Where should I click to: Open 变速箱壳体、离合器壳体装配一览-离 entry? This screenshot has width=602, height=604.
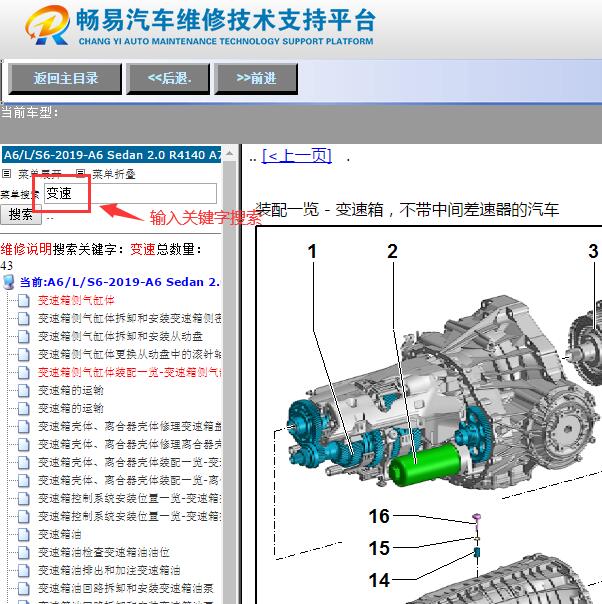130,480
